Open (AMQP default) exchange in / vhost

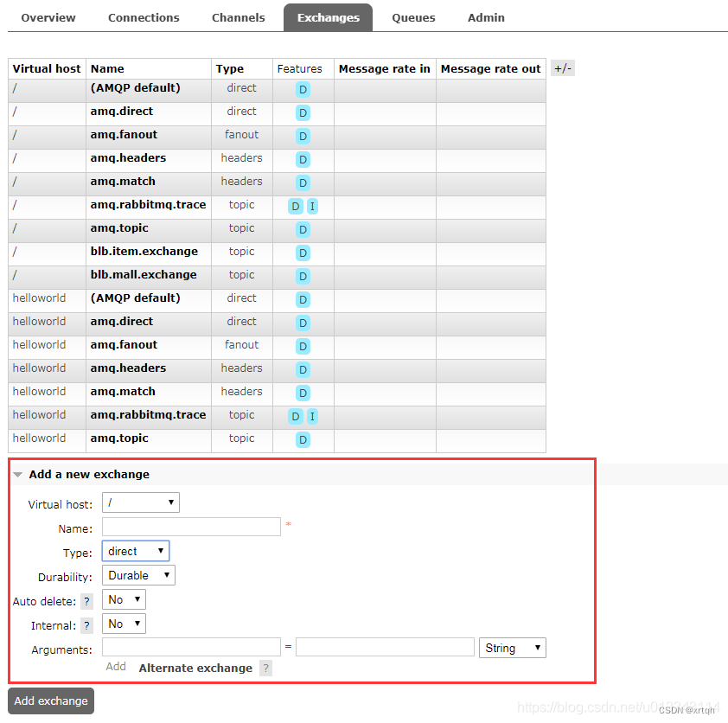[135, 87]
